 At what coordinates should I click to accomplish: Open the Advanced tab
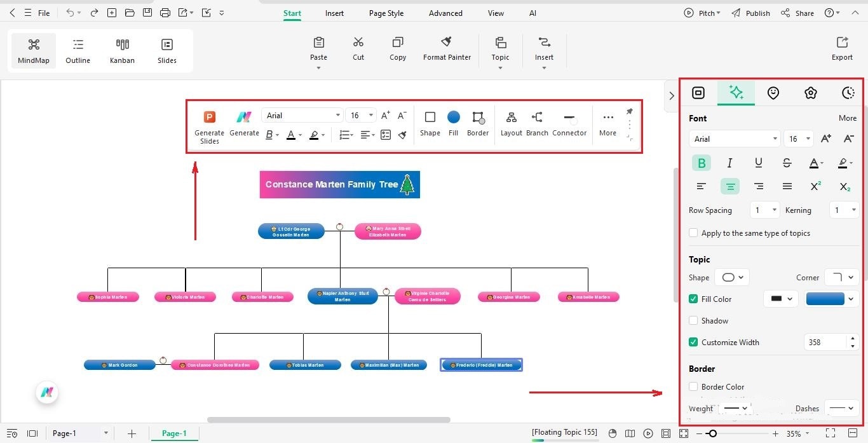click(445, 13)
